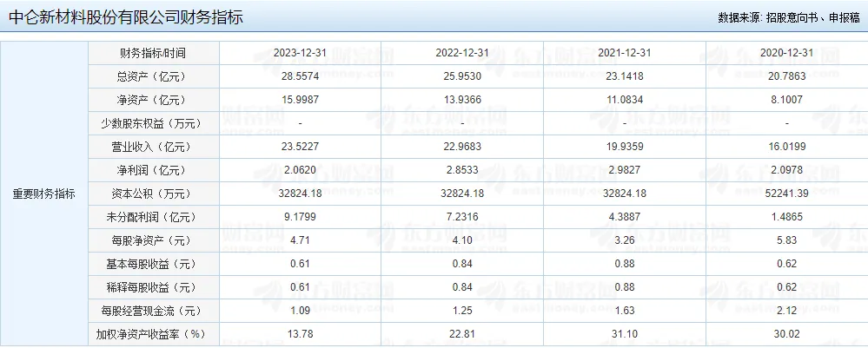868x348 pixels.
Task: Click the 加权净资产收益率（%）row label
Action: (153, 335)
